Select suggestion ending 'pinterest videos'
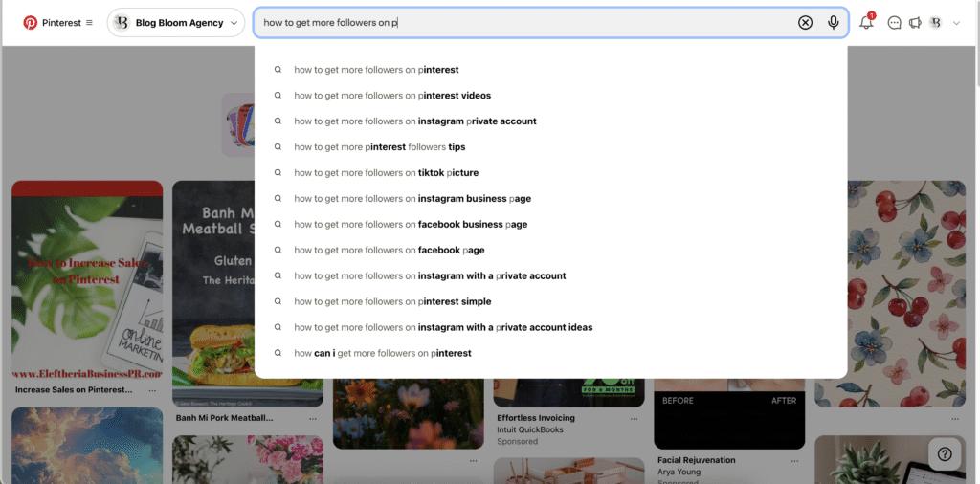The image size is (980, 484). point(550,96)
